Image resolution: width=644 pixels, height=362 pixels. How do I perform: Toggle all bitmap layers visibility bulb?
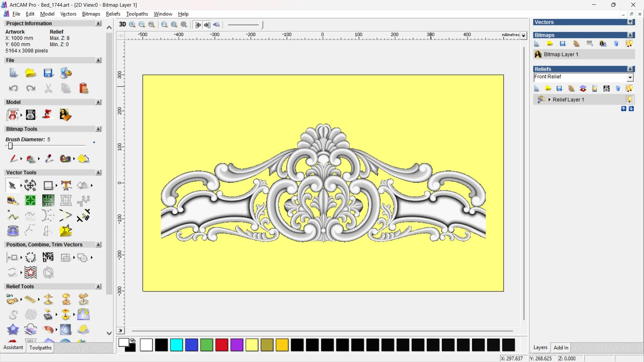(x=629, y=44)
